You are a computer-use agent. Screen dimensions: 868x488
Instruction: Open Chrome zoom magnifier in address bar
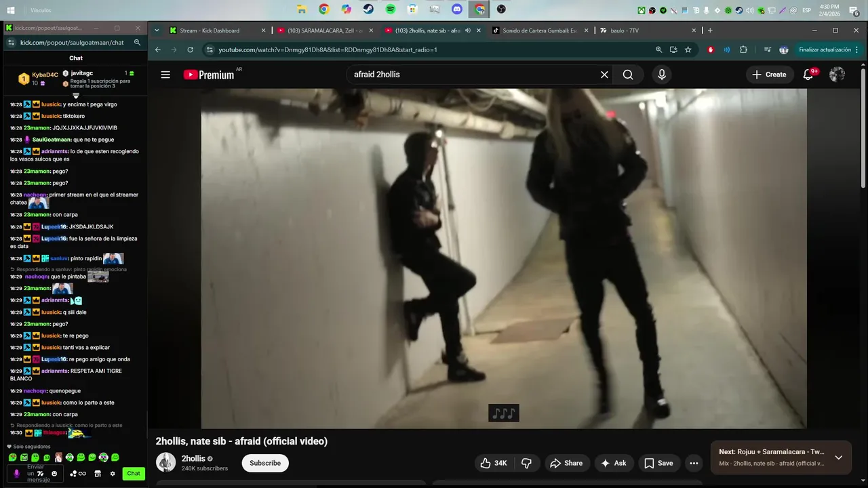click(658, 50)
